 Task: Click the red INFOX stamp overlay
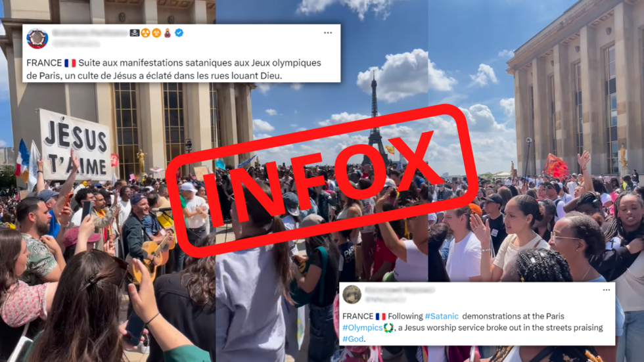[x=322, y=179]
